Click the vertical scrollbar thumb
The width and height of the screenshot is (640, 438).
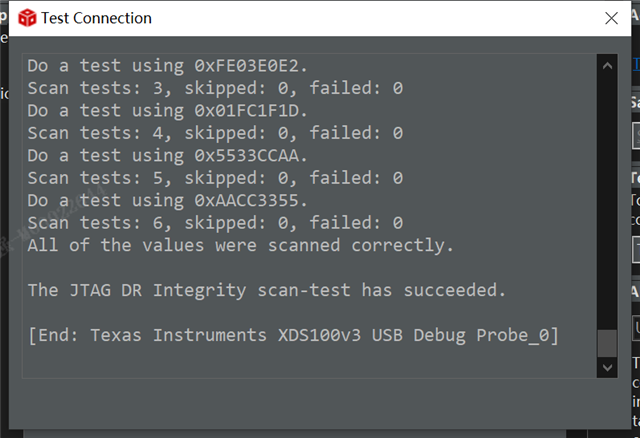[x=607, y=343]
